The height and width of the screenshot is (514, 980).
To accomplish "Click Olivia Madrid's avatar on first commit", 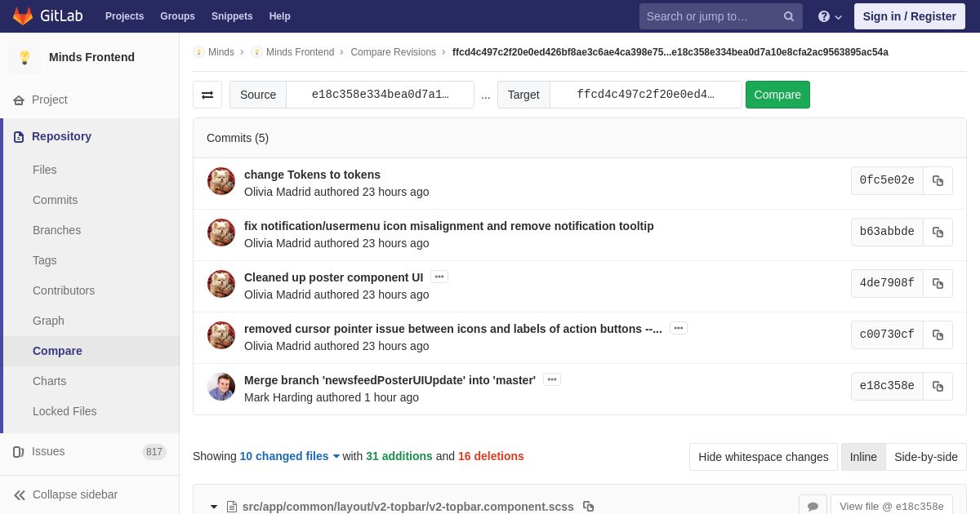I will pos(221,181).
